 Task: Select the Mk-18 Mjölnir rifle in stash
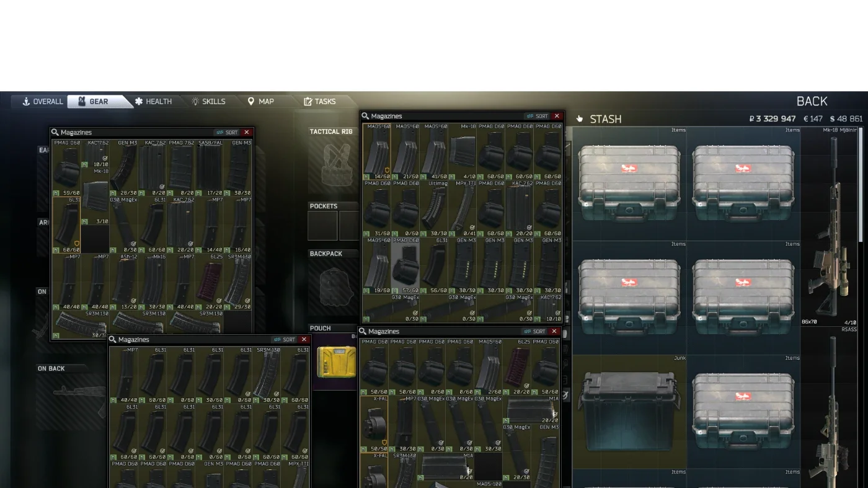830,226
